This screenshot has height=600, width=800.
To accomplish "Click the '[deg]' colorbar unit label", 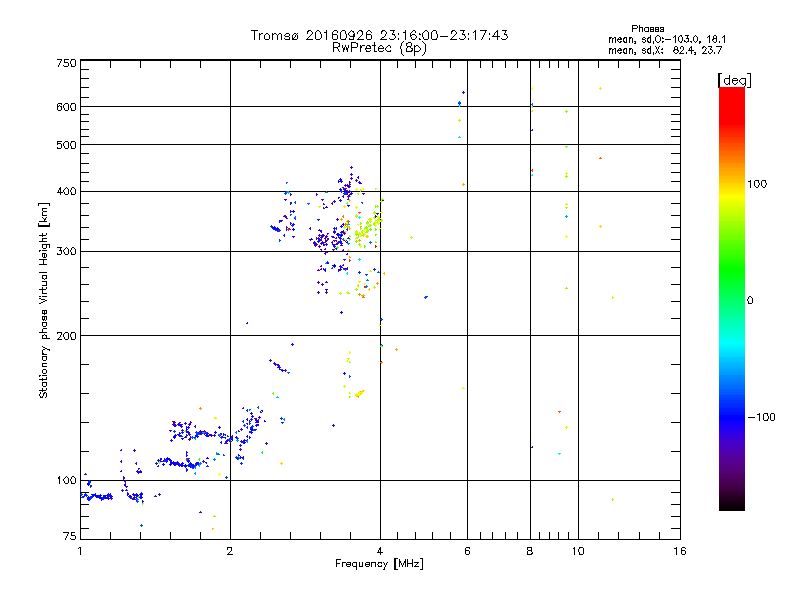I will (x=734, y=80).
